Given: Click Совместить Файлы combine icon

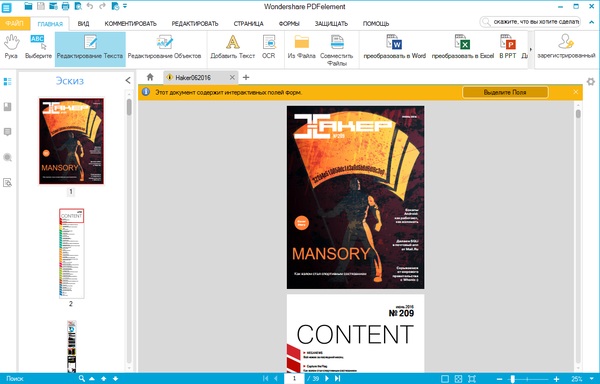Looking at the screenshot, I should tap(337, 50).
